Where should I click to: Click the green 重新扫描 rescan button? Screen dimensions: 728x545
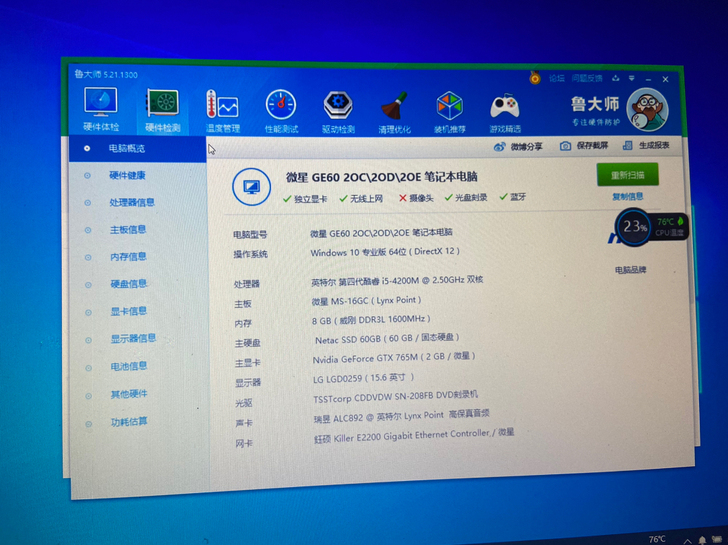click(627, 175)
